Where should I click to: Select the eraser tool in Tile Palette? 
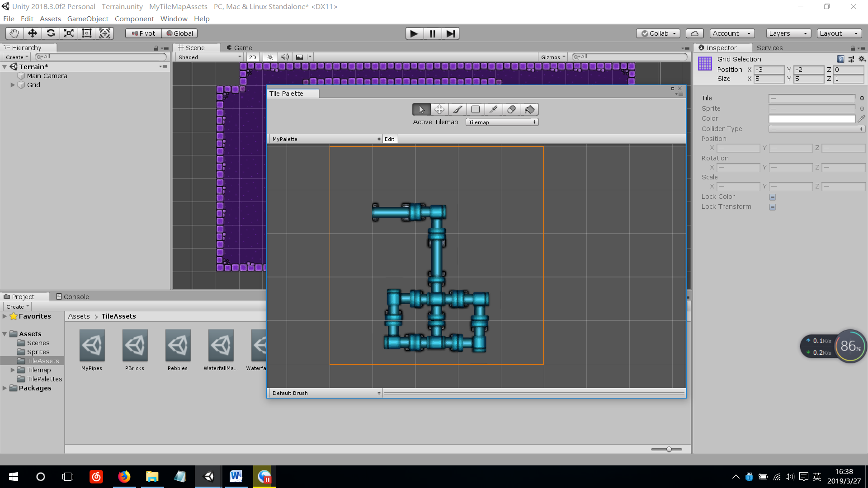coord(511,109)
